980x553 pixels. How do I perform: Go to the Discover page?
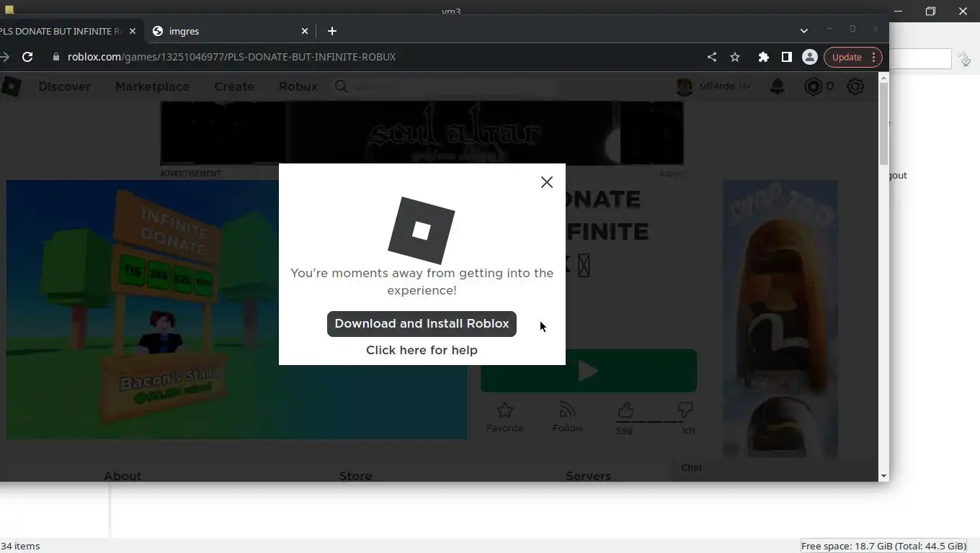(64, 86)
